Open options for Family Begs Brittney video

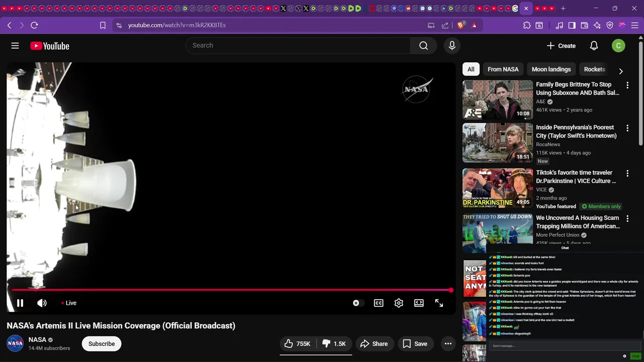pos(627,85)
